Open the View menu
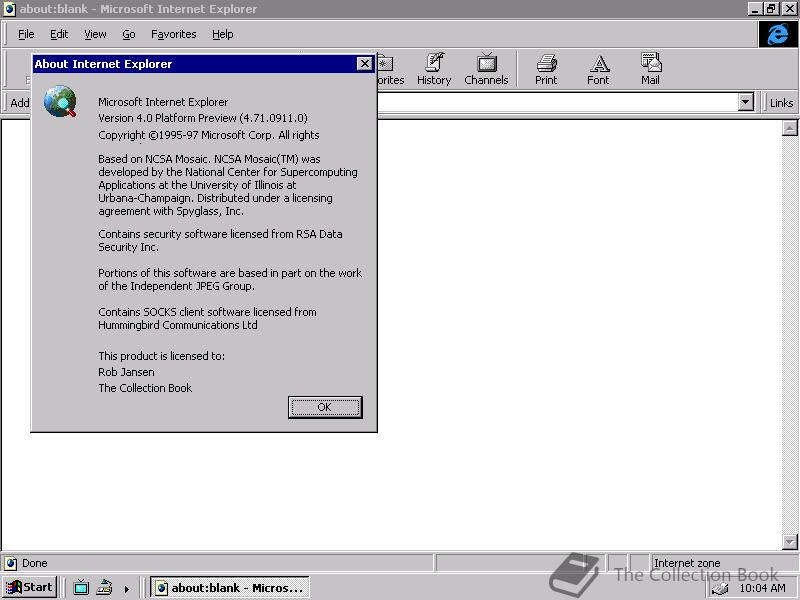This screenshot has height=600, width=800. tap(95, 34)
